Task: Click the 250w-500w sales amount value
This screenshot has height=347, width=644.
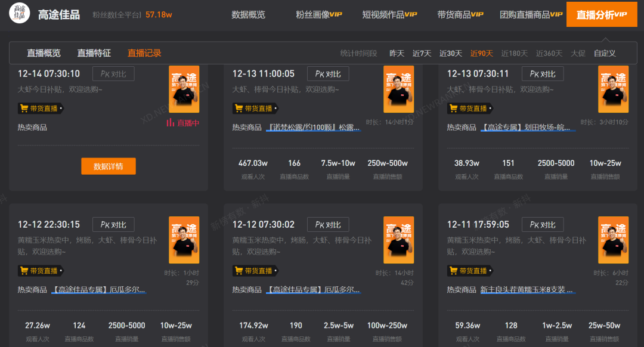Action: click(x=388, y=163)
